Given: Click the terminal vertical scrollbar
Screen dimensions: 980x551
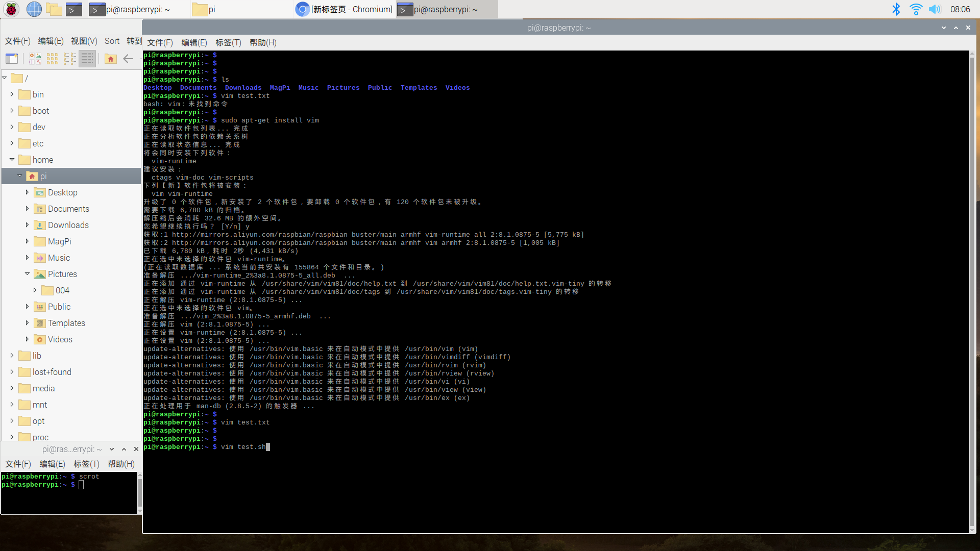Looking at the screenshot, I should pos(972,291).
